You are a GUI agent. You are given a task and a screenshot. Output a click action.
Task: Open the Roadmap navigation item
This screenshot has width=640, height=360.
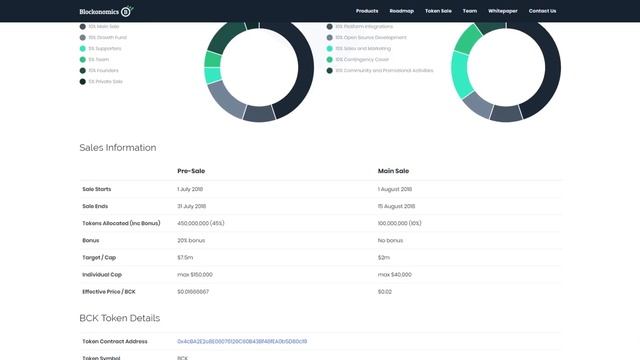402,11
